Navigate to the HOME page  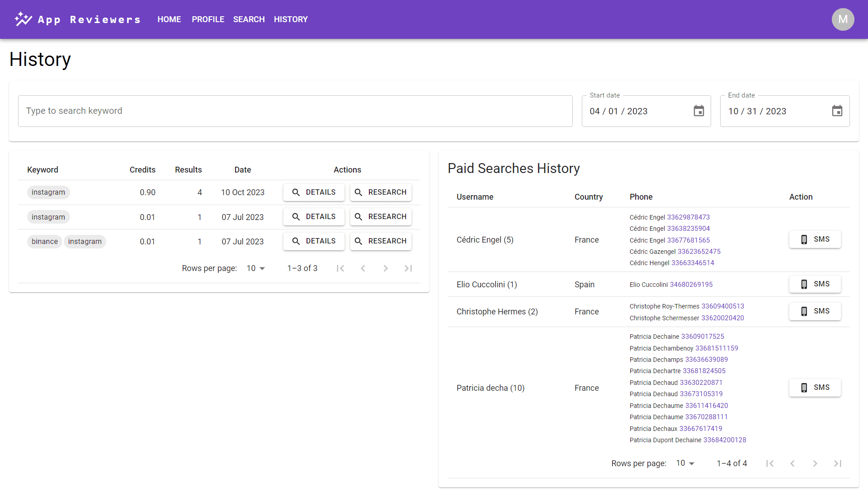[169, 19]
